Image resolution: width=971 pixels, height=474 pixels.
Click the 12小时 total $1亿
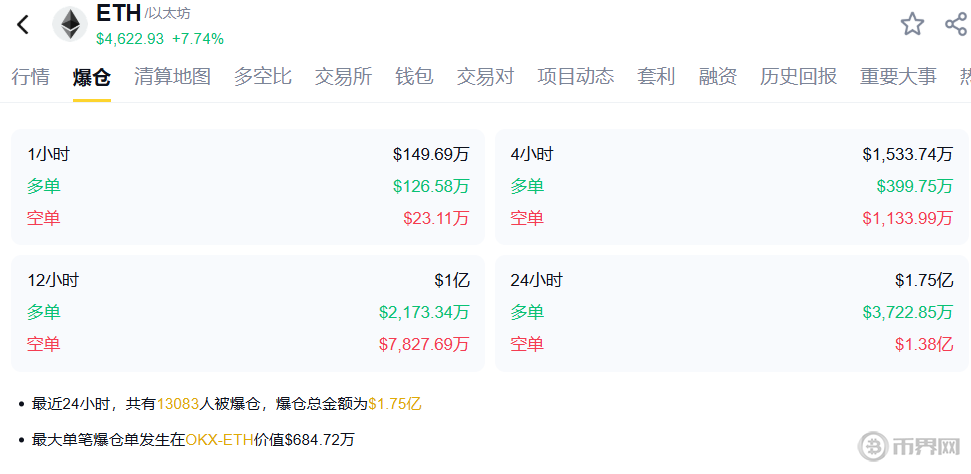(x=452, y=281)
